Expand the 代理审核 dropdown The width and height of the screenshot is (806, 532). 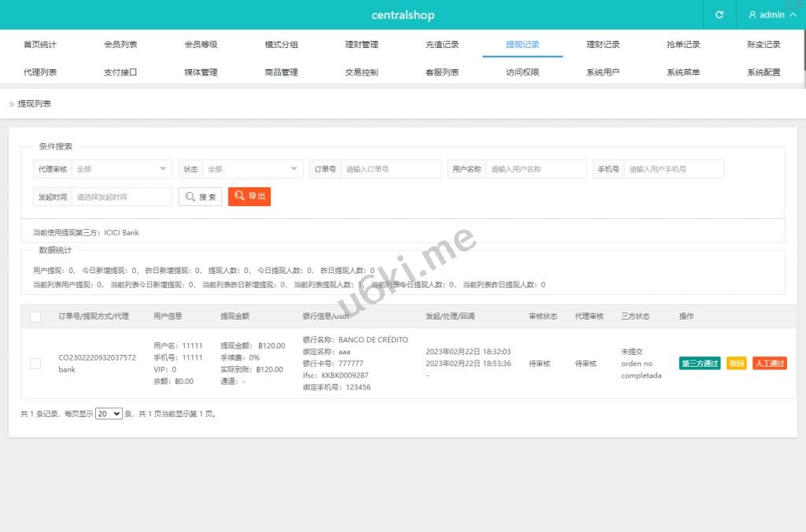[122, 169]
